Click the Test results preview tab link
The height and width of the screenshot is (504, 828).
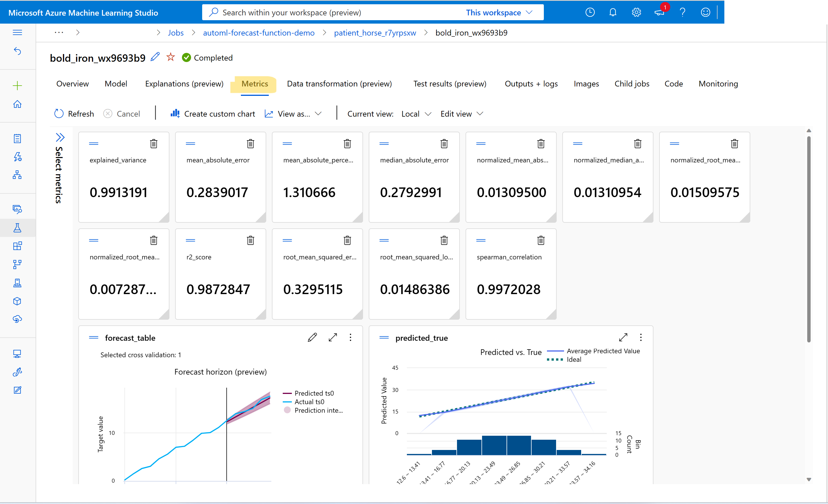pyautogui.click(x=450, y=83)
